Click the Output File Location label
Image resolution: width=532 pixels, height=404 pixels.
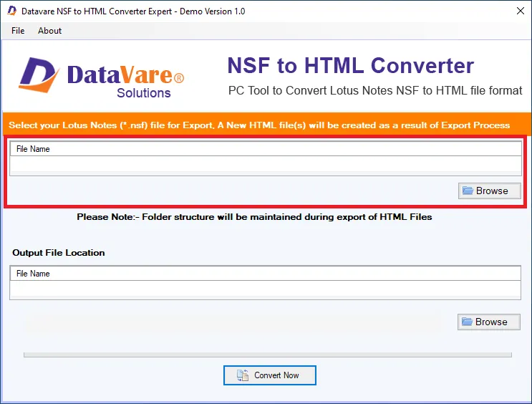coord(59,253)
